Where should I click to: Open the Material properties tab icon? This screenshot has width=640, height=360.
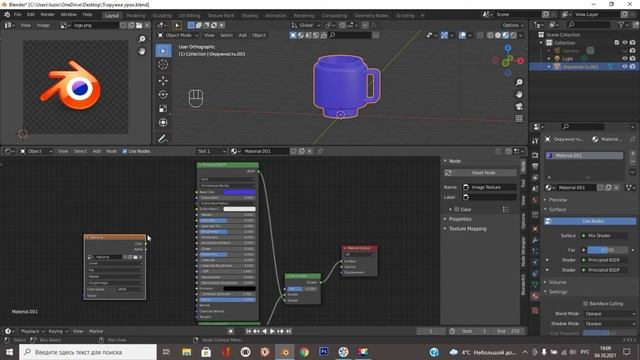click(x=535, y=296)
